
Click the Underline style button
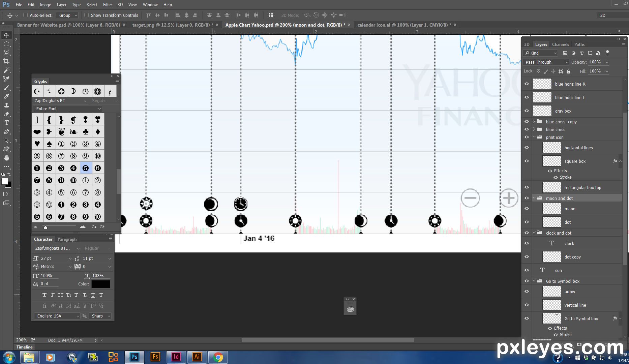click(93, 295)
